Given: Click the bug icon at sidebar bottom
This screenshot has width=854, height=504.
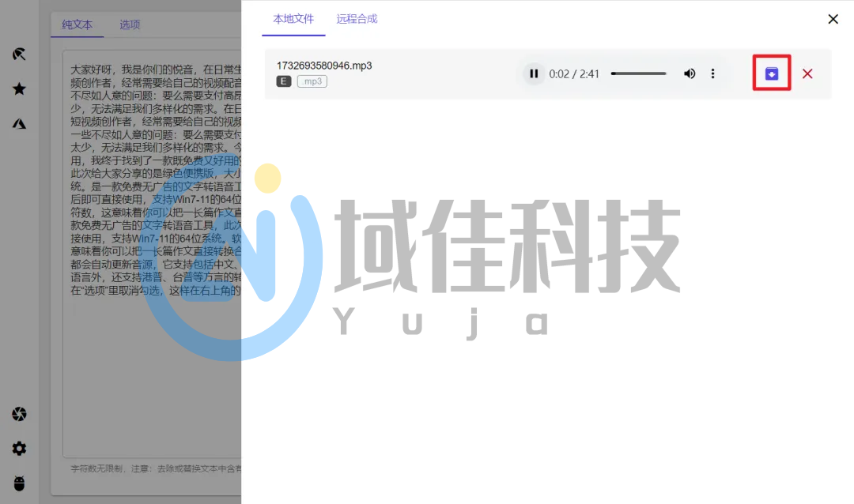Looking at the screenshot, I should 19,483.
